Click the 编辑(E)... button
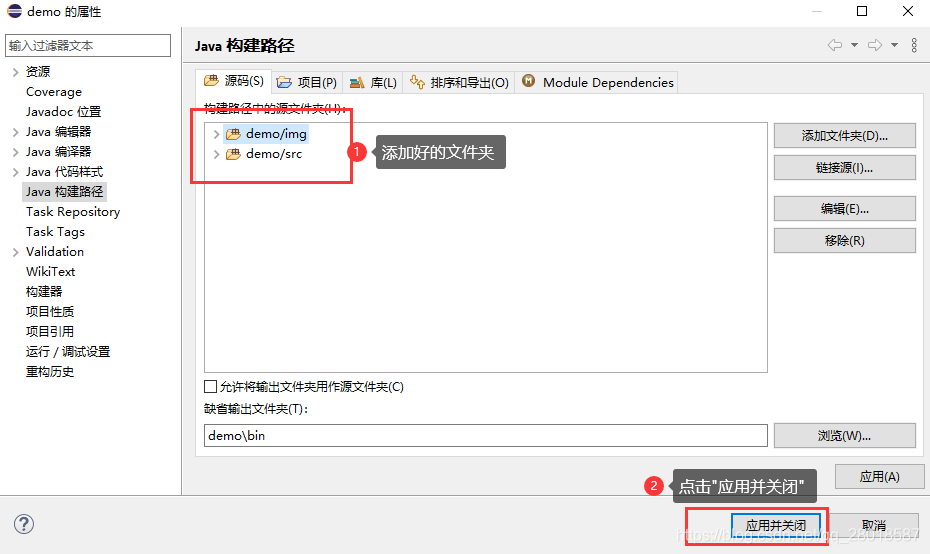This screenshot has width=930, height=554. point(845,209)
